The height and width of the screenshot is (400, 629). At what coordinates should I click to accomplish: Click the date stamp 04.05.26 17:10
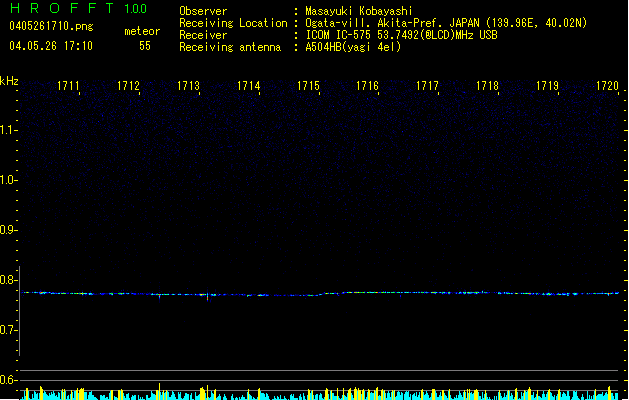(x=51, y=46)
